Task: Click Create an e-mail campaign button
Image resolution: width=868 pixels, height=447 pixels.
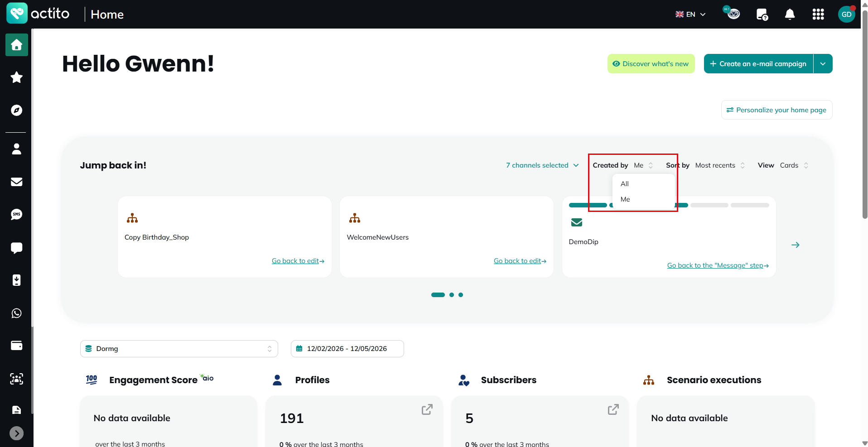Action: pos(758,64)
